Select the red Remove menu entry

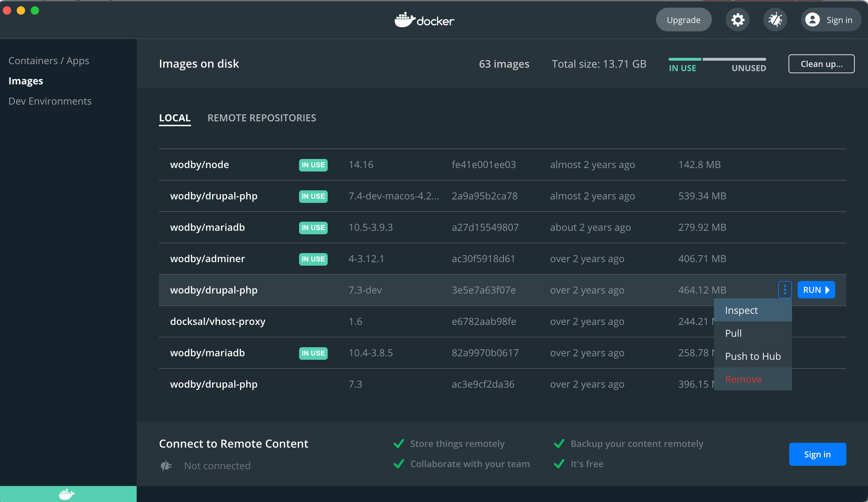[x=753, y=379]
